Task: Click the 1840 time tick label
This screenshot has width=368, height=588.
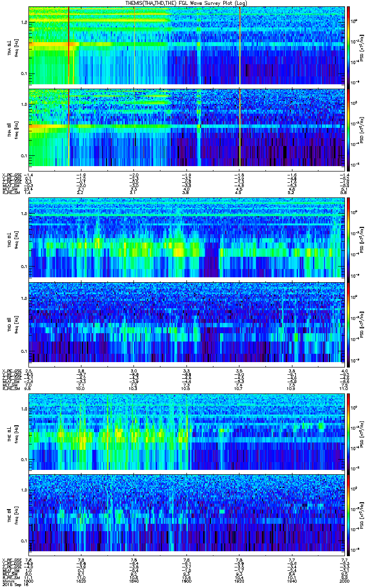Action: tap(134, 581)
